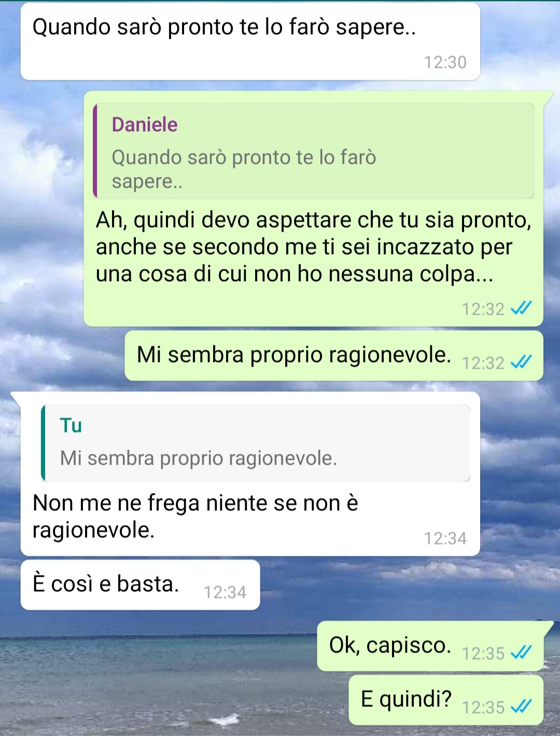Image resolution: width=560 pixels, height=736 pixels.
Task: Click the read-receipt checkmarks on 'Ok, capisco.'
Action: (521, 652)
